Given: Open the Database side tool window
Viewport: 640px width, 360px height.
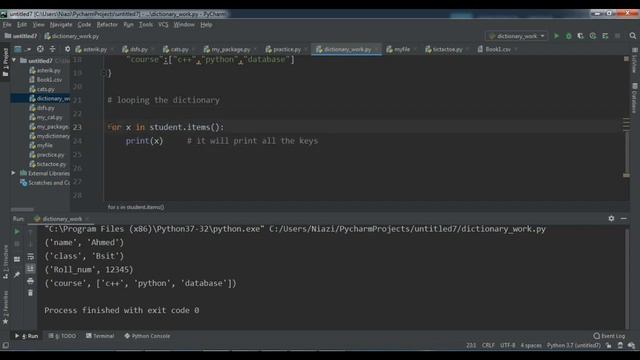Looking at the screenshot, I should pyautogui.click(x=634, y=98).
